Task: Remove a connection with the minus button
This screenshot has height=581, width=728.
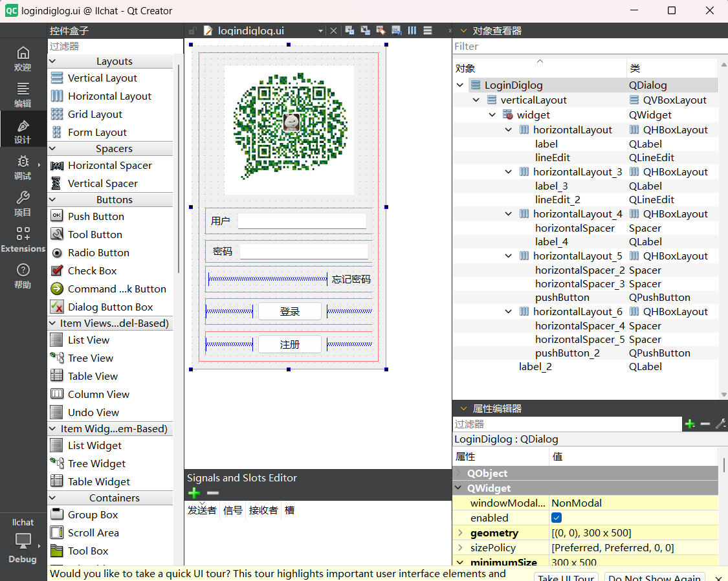Action: pyautogui.click(x=213, y=493)
